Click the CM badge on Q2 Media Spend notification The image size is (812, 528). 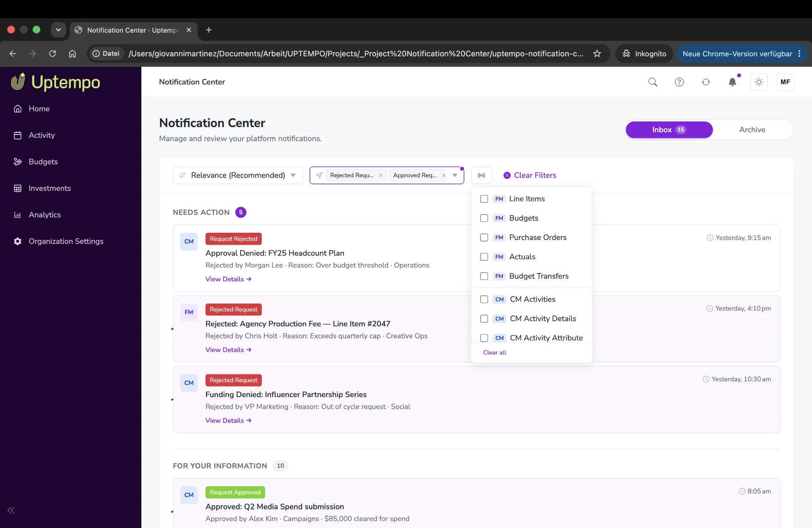189,495
